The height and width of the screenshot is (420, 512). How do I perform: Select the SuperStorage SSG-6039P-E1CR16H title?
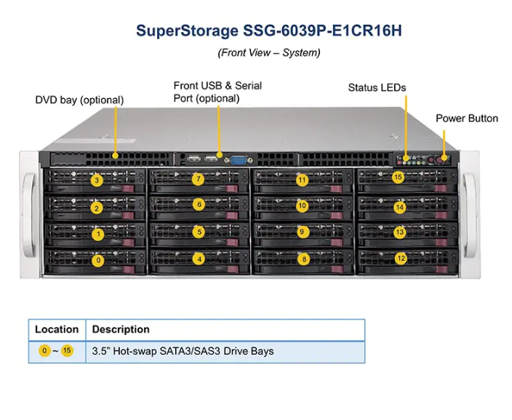(x=269, y=31)
